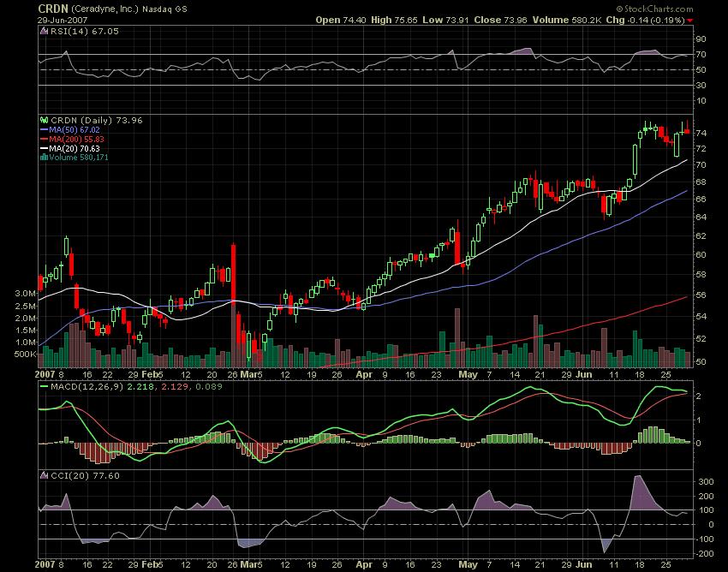Click the company name (Ceradyne, Inc.)
Image resolution: width=728 pixels, height=572 pixels.
click(x=105, y=9)
